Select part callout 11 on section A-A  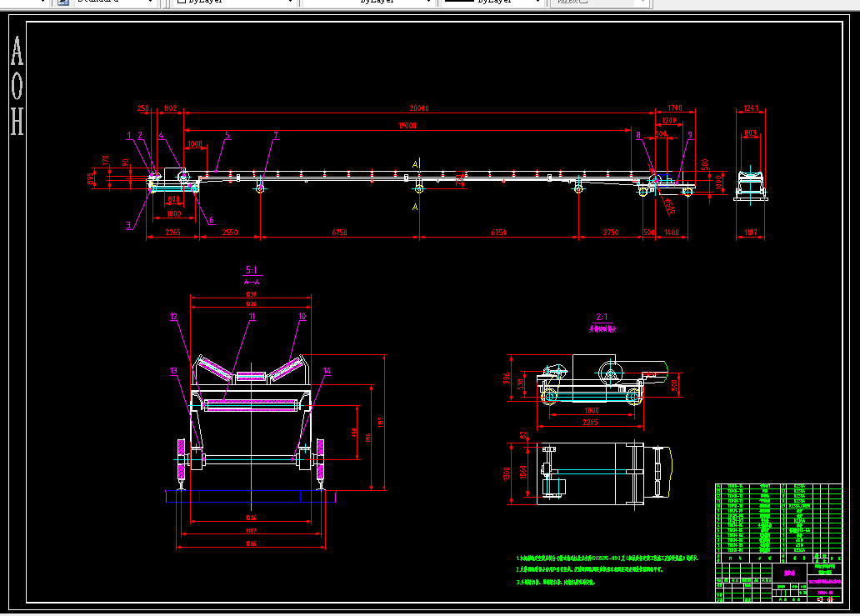[x=252, y=317]
